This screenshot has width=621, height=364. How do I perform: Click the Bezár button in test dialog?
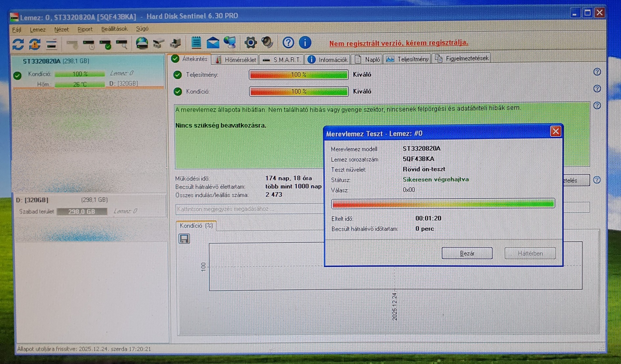click(x=467, y=253)
